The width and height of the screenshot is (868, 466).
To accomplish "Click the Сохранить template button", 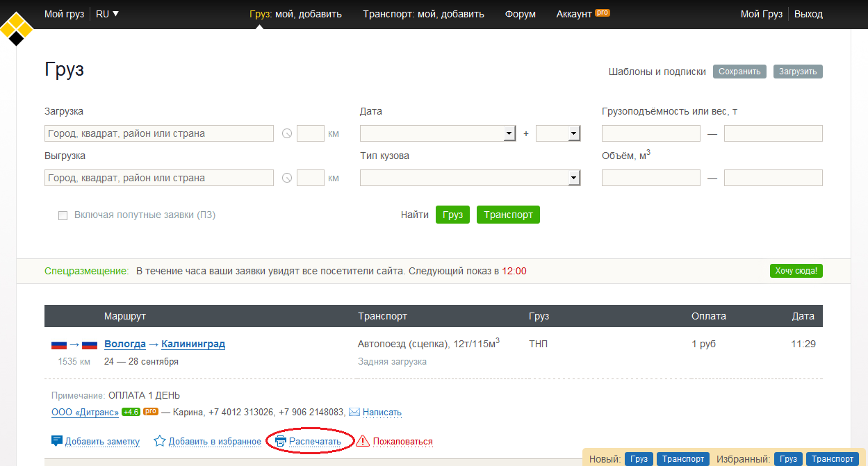I will 739,72.
